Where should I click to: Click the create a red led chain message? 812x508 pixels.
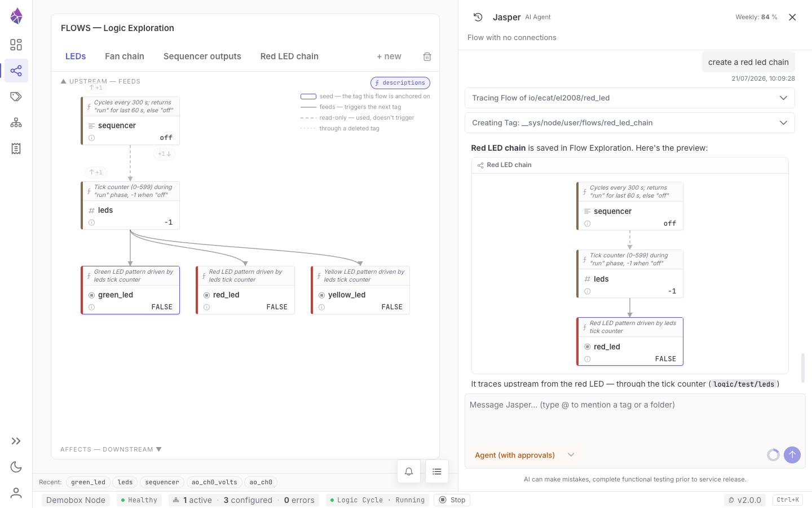(x=748, y=62)
